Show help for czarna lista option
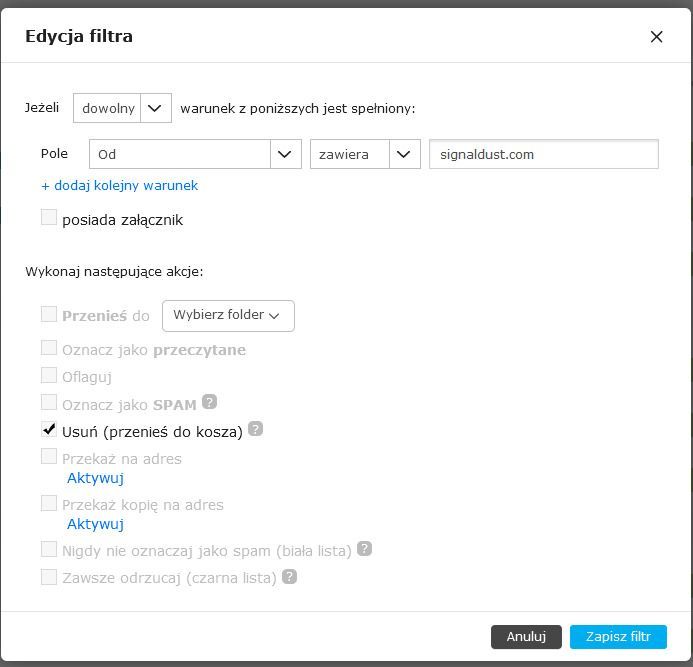693x667 pixels. (x=289, y=576)
